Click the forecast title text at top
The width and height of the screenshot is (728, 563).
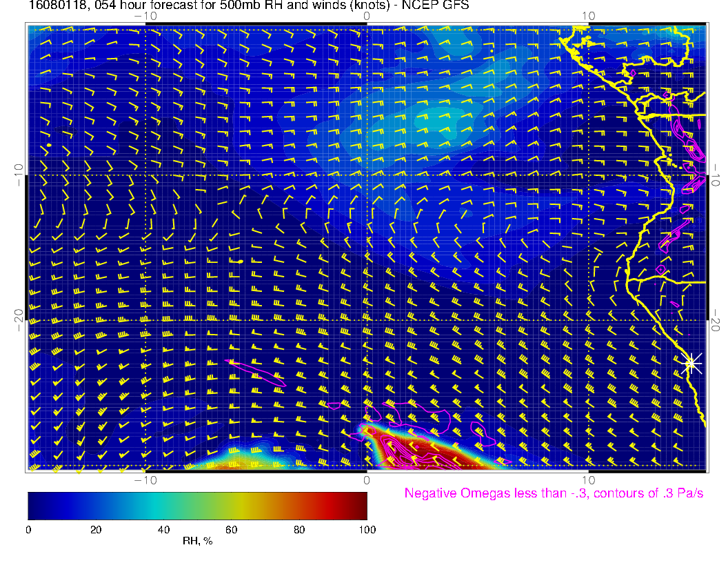pos(249,5)
